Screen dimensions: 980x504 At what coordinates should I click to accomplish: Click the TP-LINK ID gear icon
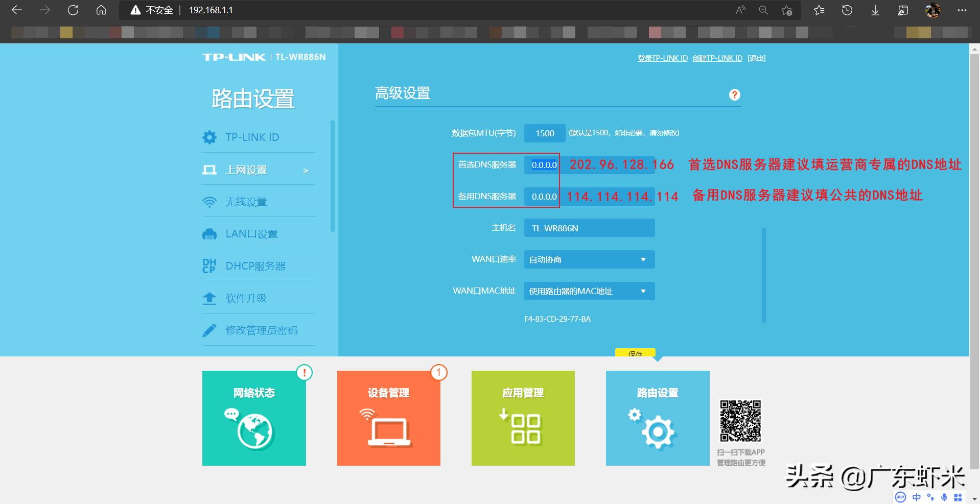pyautogui.click(x=209, y=137)
